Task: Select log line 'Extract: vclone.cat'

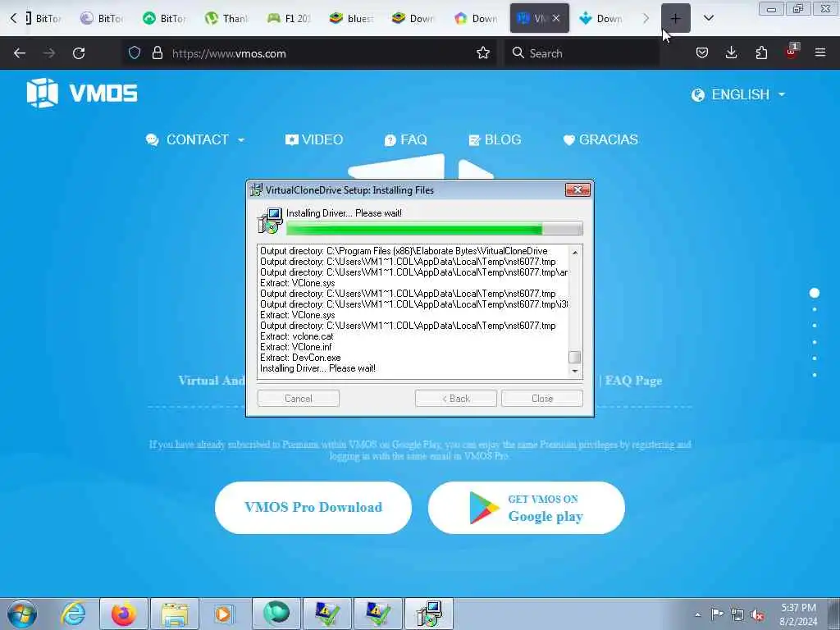Action: click(x=297, y=336)
